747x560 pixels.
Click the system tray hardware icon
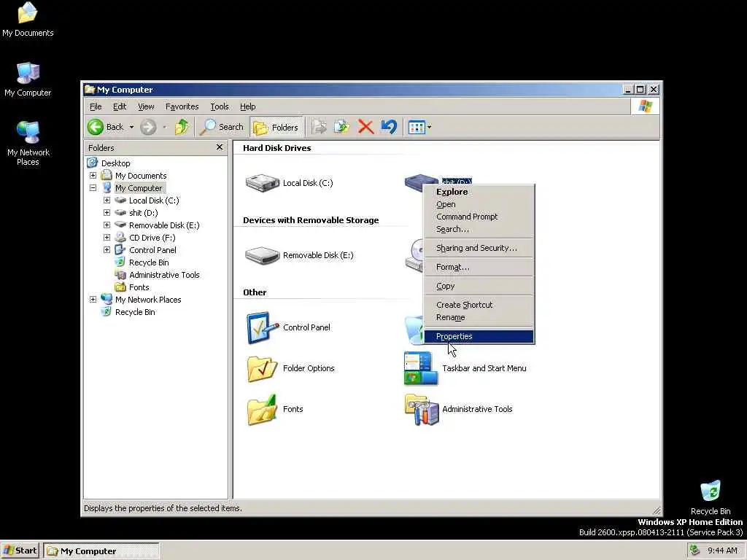[x=695, y=551]
